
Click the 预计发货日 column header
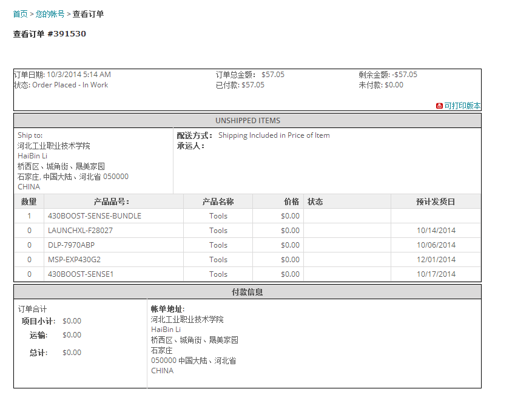coord(436,202)
